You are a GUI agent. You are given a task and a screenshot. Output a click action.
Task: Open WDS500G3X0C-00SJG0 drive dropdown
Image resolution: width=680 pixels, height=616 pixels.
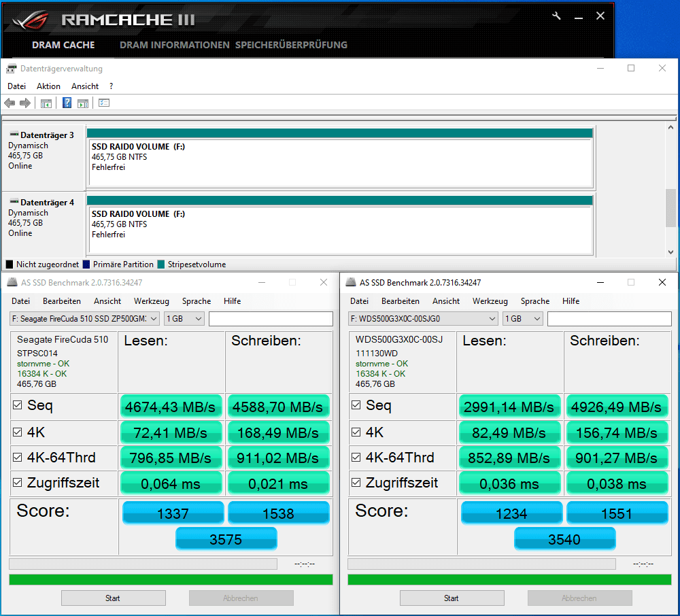click(x=423, y=319)
